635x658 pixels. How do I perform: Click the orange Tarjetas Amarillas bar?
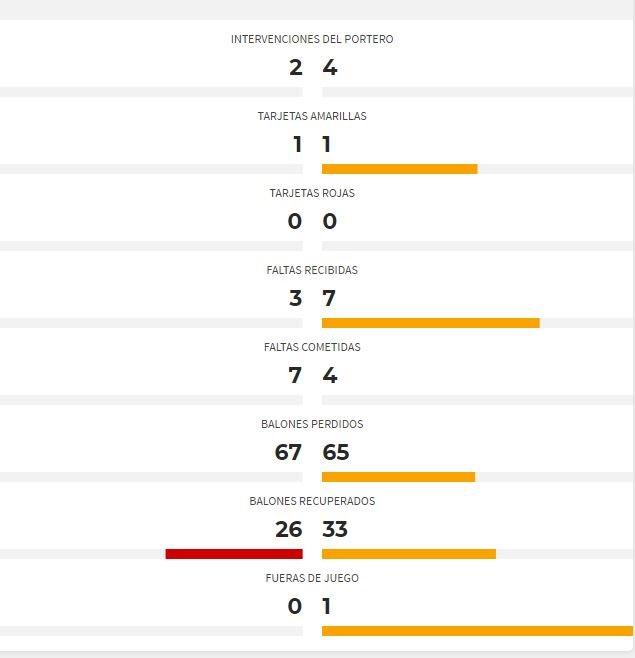coord(400,169)
